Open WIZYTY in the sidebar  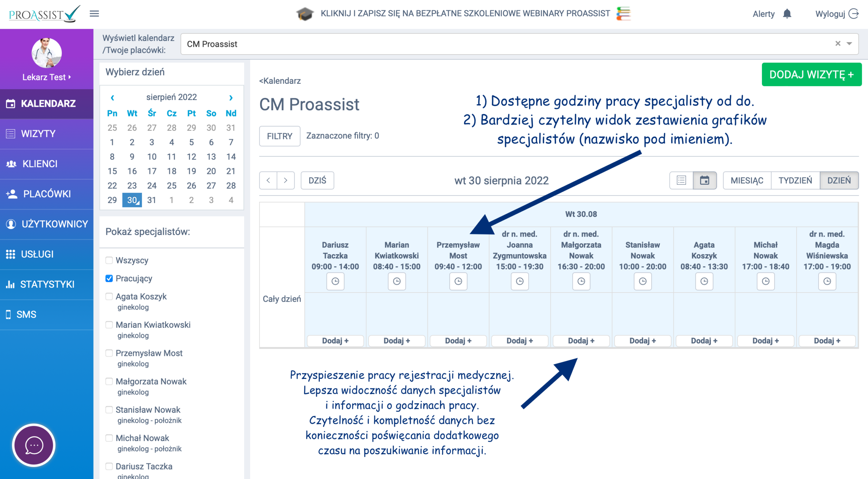(x=47, y=134)
